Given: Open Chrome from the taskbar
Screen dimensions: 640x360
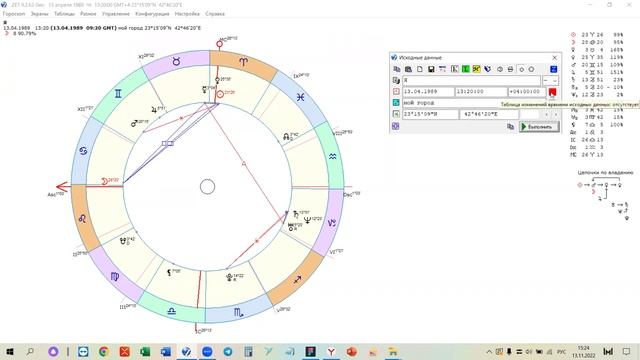Looking at the screenshot, I should (104, 351).
